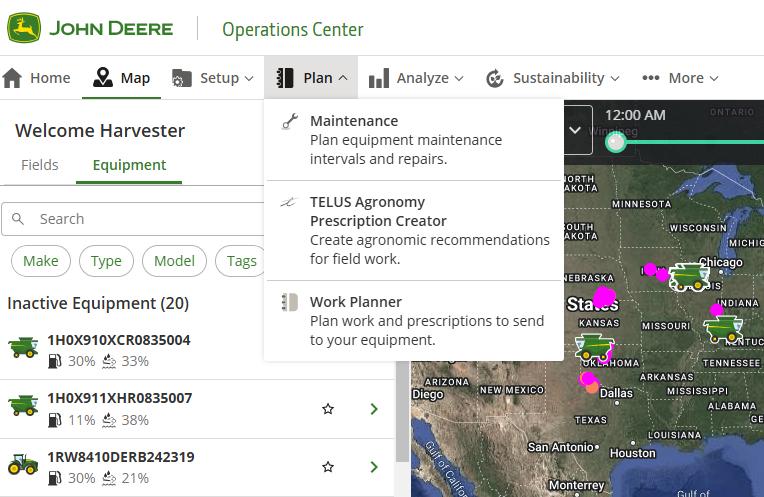Click combine icon for 1H0X910XCR0835004
Image resolution: width=764 pixels, height=497 pixels.
pyautogui.click(x=23, y=349)
